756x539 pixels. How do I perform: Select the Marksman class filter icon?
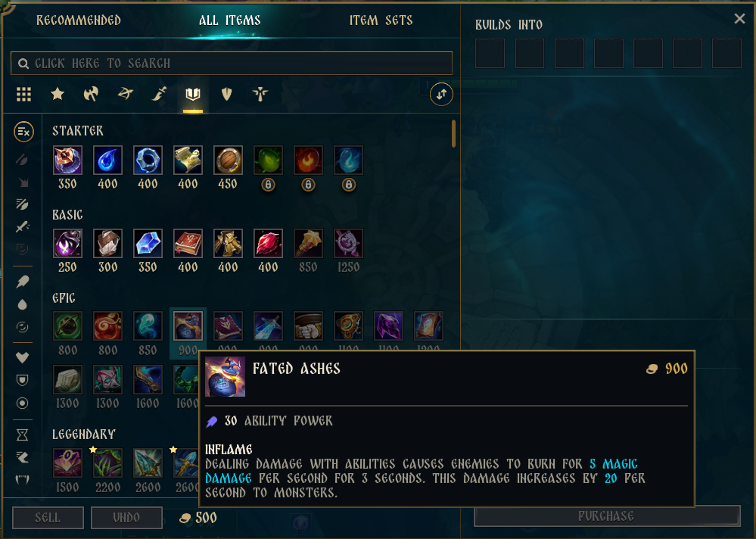(x=126, y=94)
